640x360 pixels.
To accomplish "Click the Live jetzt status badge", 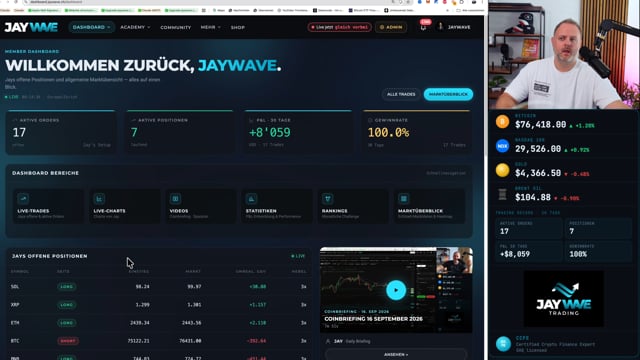I will 339,27.
